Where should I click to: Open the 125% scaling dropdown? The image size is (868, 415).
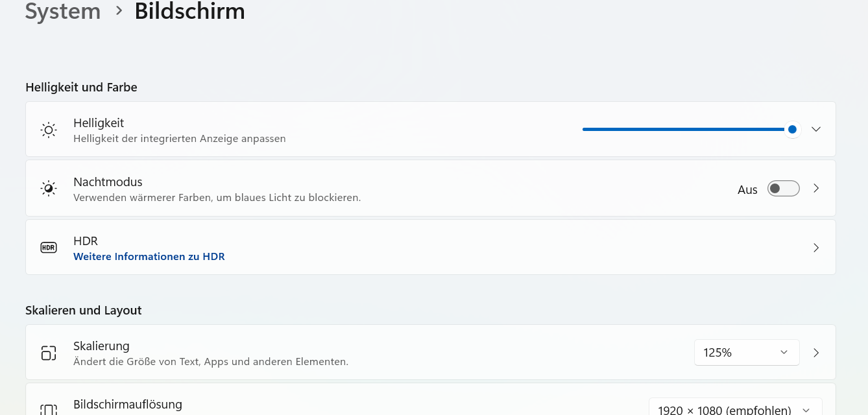tap(747, 353)
